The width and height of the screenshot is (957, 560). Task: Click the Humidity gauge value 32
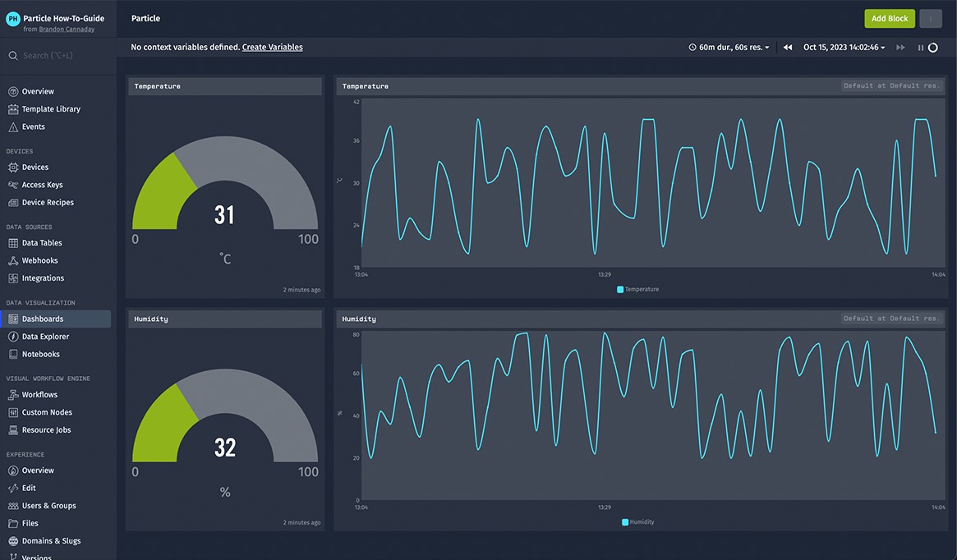click(x=224, y=448)
